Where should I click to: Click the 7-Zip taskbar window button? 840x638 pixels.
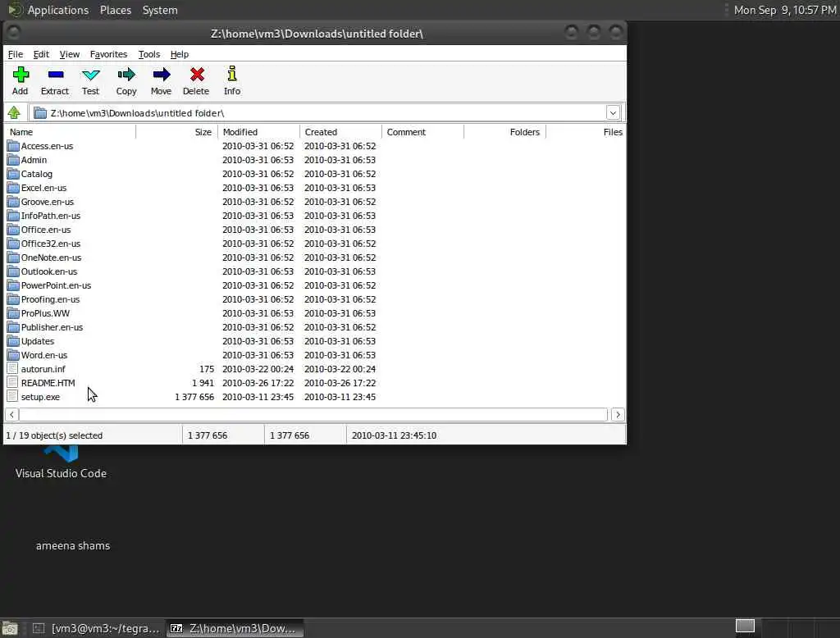(x=235, y=628)
